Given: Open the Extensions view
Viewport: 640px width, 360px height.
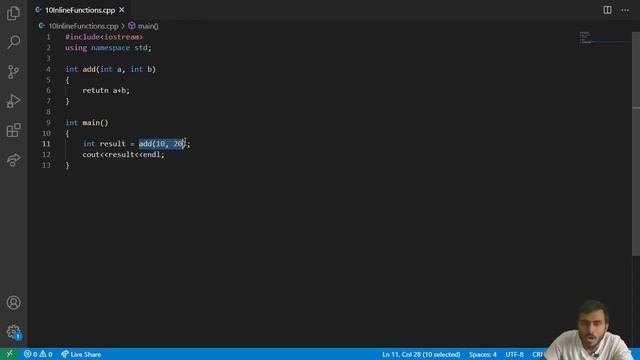Looking at the screenshot, I should point(13,130).
